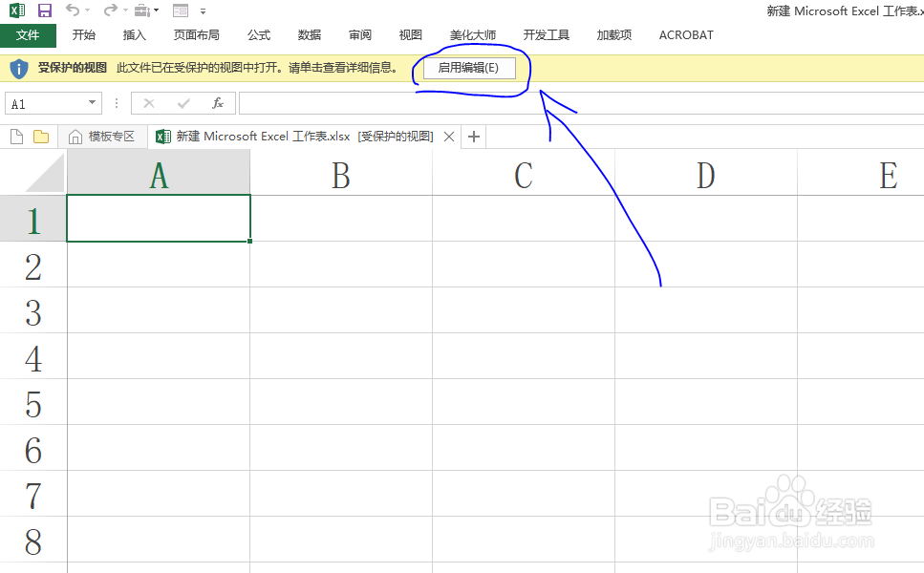Open the ACROBAT ribbon tab
The height and width of the screenshot is (573, 924).
[686, 35]
